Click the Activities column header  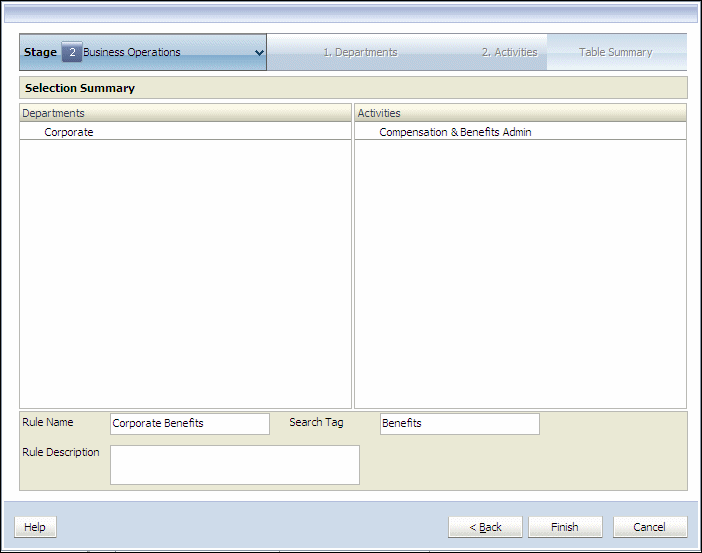click(x=520, y=113)
